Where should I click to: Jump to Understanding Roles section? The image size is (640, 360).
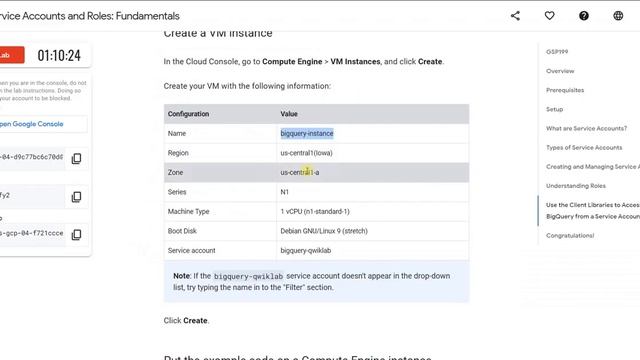tap(576, 186)
